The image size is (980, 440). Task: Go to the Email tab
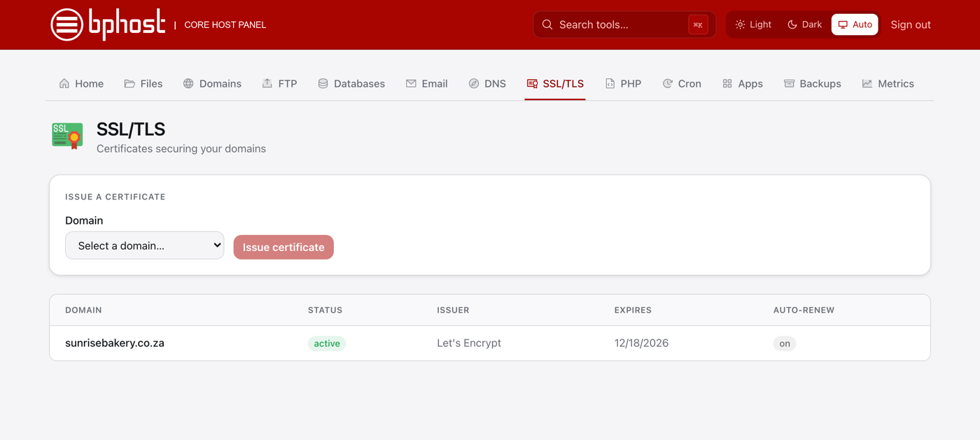point(427,83)
